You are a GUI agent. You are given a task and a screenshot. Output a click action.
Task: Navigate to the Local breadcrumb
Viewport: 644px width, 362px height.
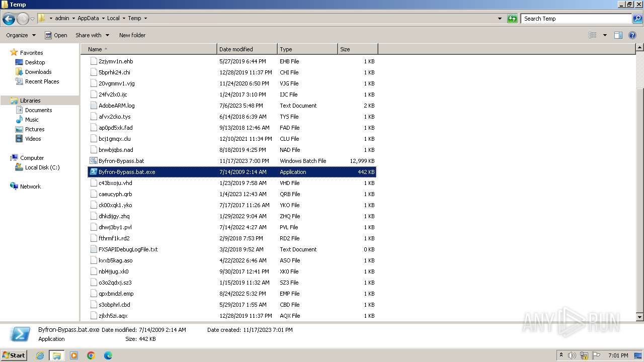[113, 19]
